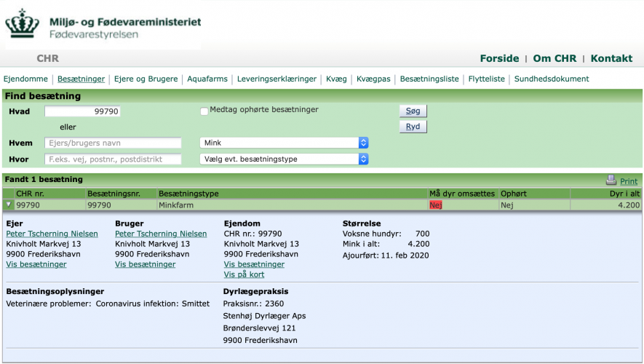The image size is (644, 364).
Task: Open the Vis på kort link
Action: click(x=244, y=274)
